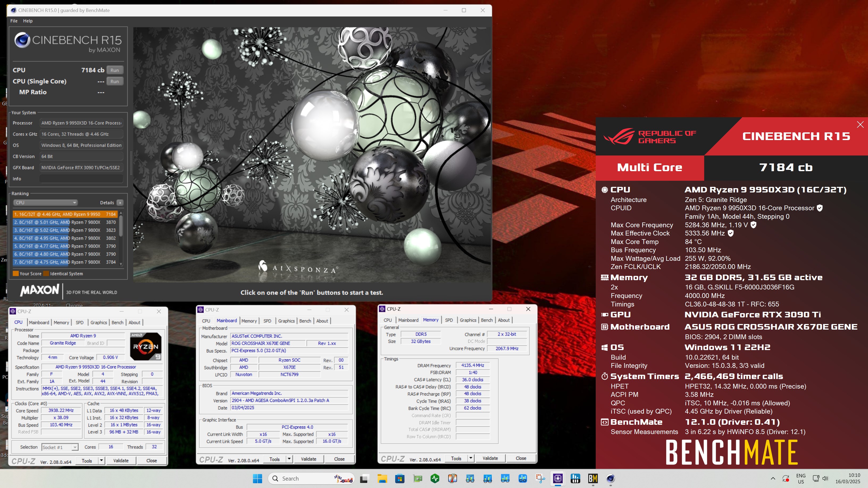This screenshot has height=488, width=868.
Task: Click the GFX Board field NVIDIA GeForce RTX 3090 Ti
Action: (81, 167)
